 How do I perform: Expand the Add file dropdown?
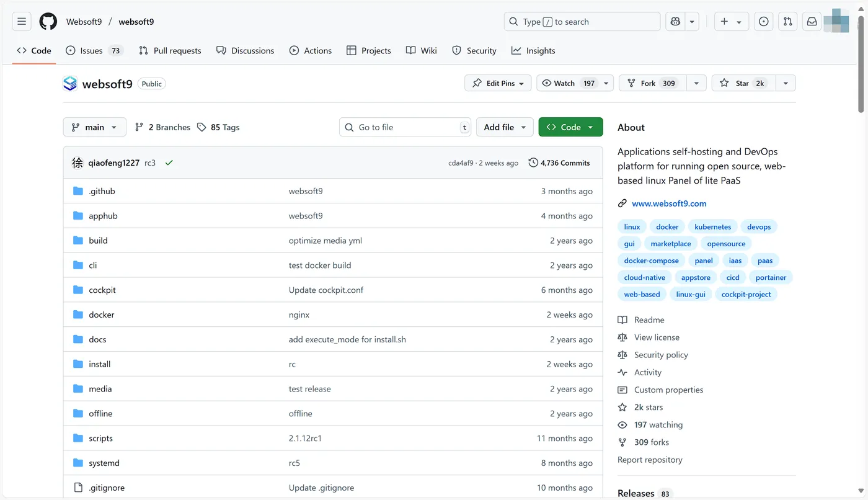click(504, 127)
